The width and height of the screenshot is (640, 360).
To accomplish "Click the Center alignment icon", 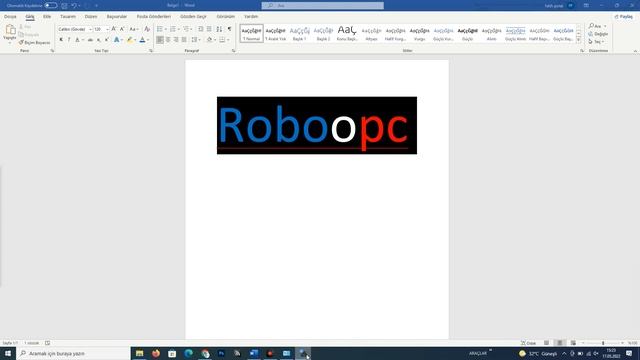I will 168,40.
